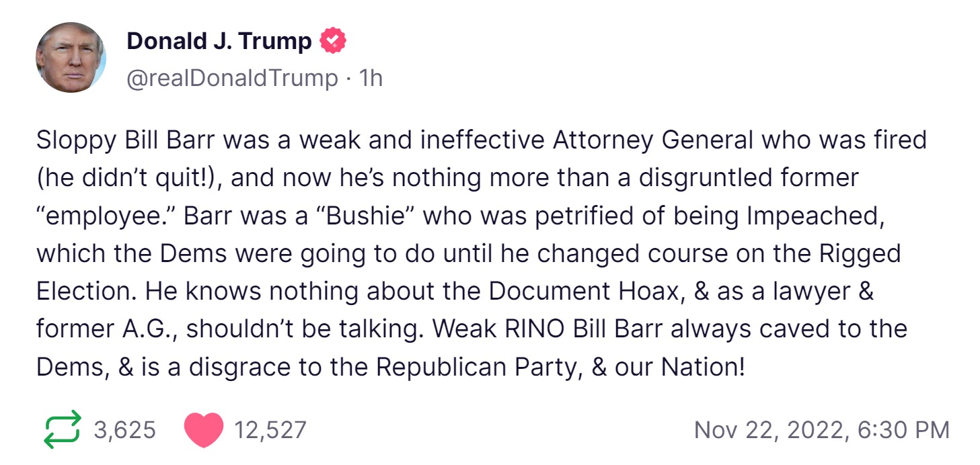This screenshot has width=980, height=465.
Task: Click the green ReTruth arrows icon
Action: [62, 429]
